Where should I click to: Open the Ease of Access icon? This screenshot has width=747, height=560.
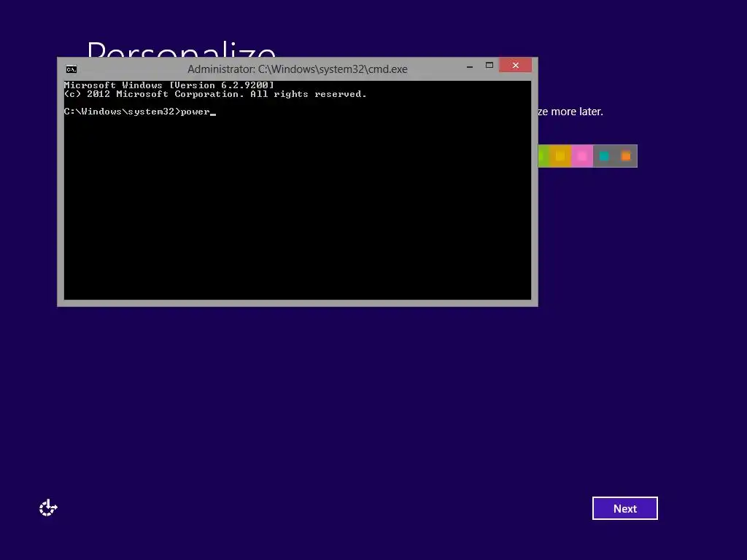pyautogui.click(x=48, y=507)
